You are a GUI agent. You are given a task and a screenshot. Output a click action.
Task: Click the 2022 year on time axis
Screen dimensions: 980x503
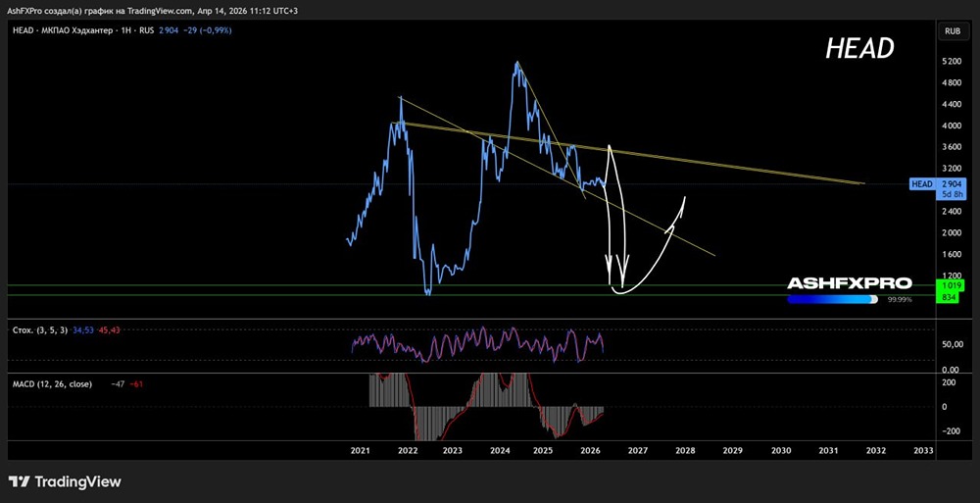(x=408, y=450)
